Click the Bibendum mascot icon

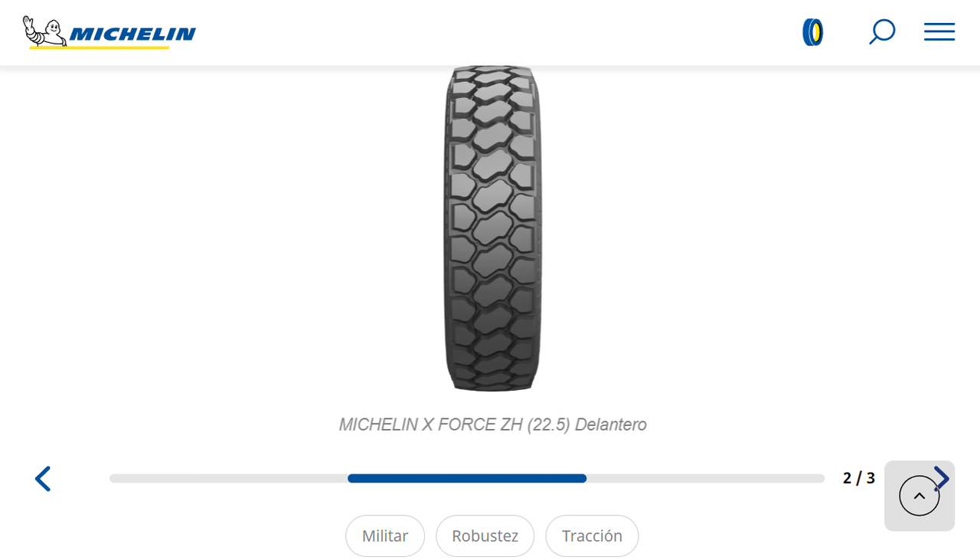coord(44,31)
